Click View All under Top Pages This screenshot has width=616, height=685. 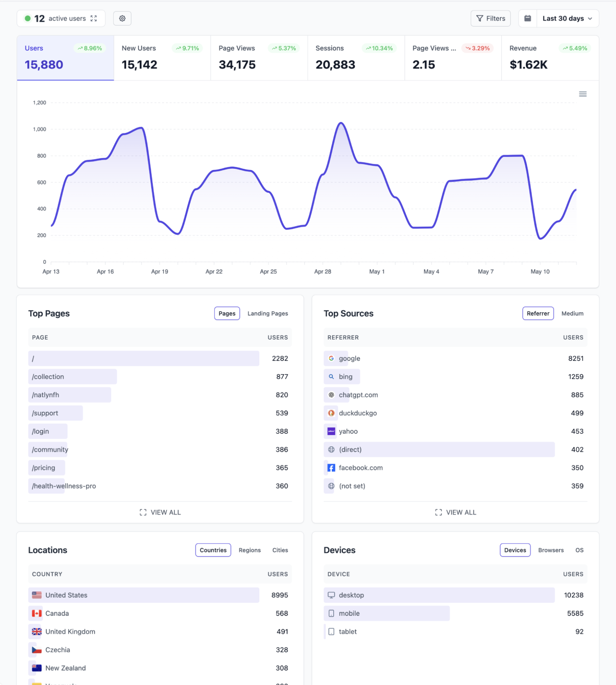tap(160, 512)
